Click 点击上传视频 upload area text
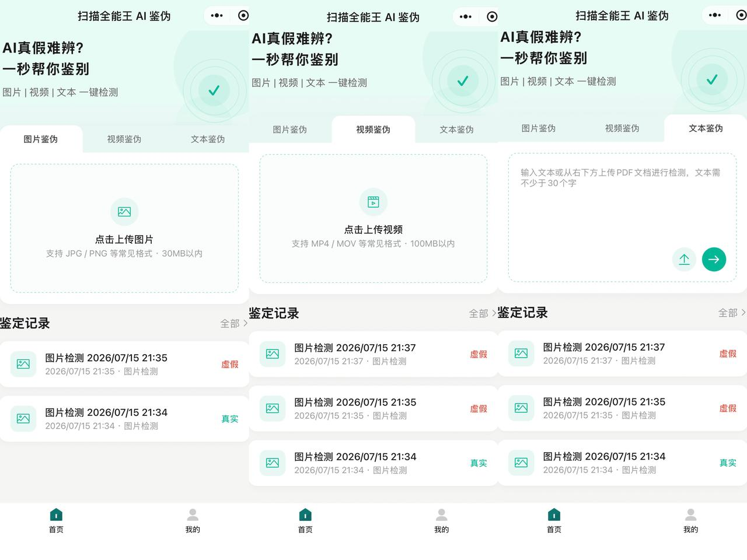 click(x=373, y=229)
